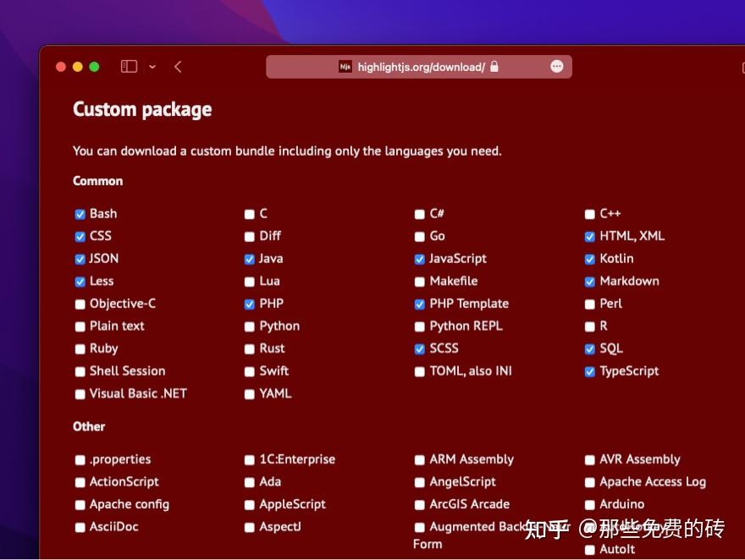This screenshot has width=745, height=560.
Task: Enable the Python language checkbox
Action: coord(250,327)
